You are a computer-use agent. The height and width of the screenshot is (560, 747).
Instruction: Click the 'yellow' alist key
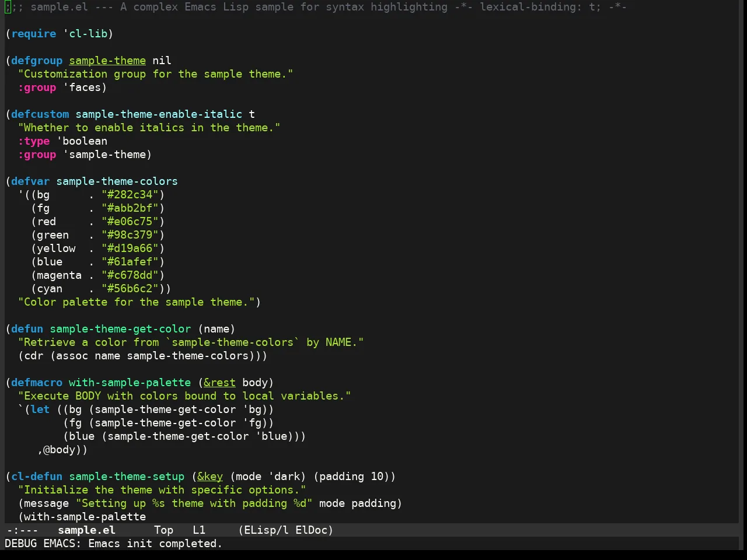click(x=56, y=249)
